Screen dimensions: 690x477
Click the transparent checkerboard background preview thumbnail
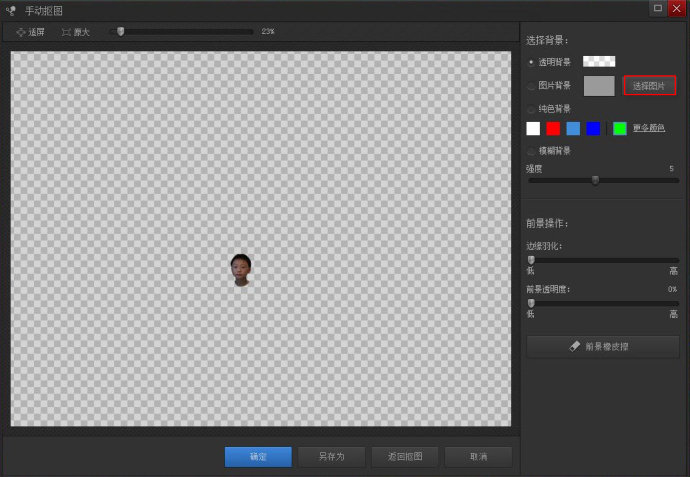click(x=599, y=62)
